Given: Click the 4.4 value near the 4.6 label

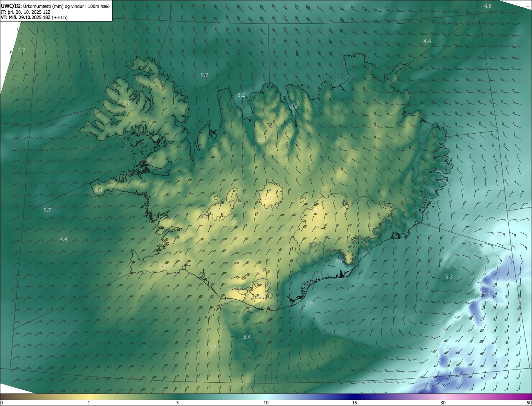Looking at the screenshot, I should pyautogui.click(x=427, y=41).
